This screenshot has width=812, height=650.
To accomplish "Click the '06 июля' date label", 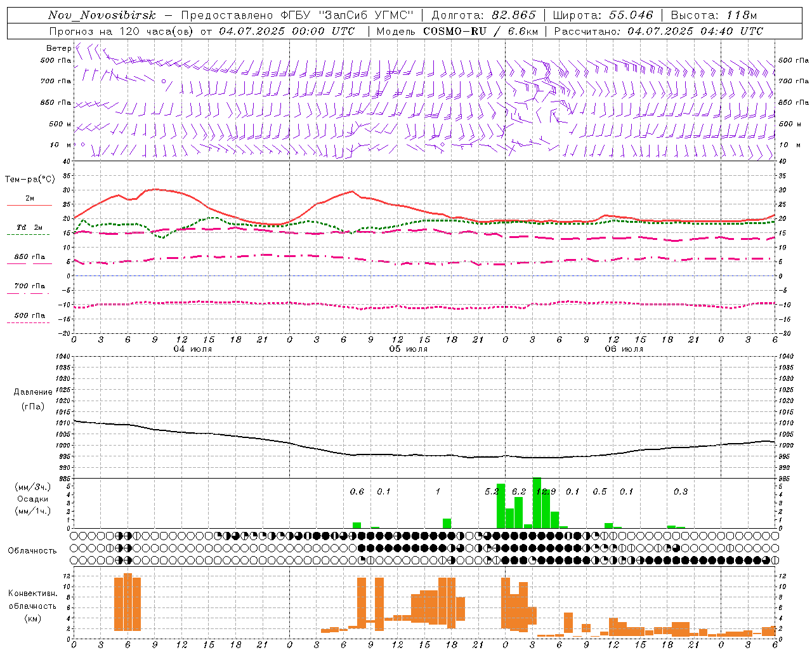I will pyautogui.click(x=624, y=349).
